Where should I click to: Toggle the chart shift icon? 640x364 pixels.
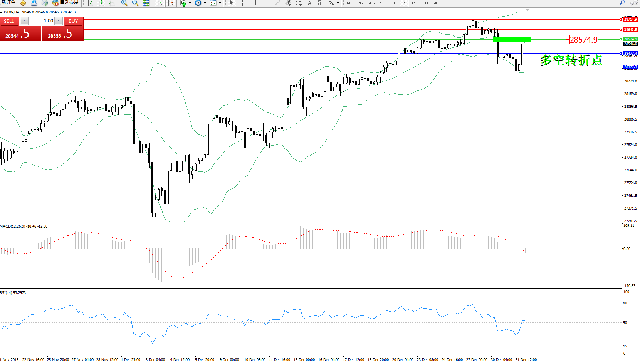171,3
